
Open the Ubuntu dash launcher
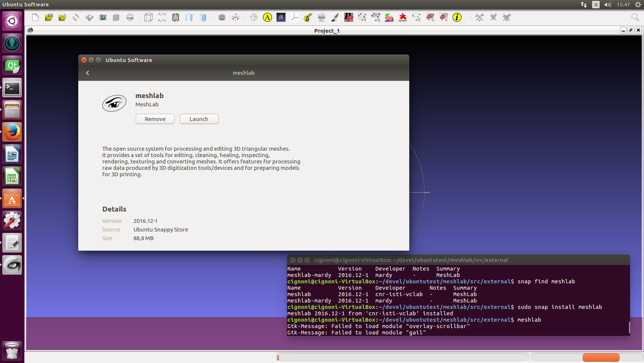pos(12,21)
